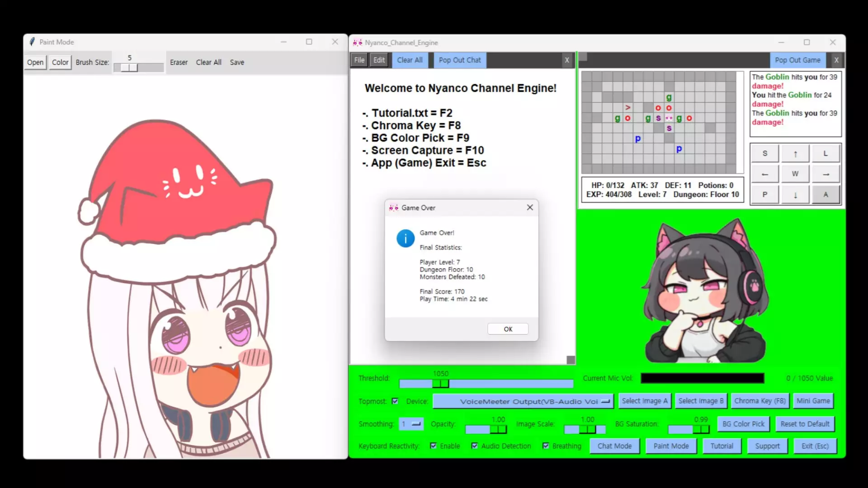The image size is (868, 488).
Task: Open the Edit menu in Nyanco Channel Engine
Action: (x=379, y=60)
